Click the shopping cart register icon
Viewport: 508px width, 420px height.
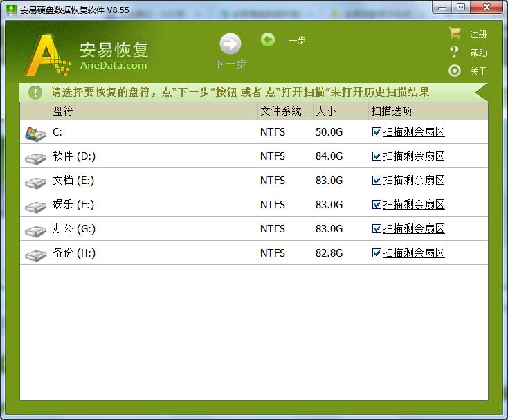[x=455, y=33]
